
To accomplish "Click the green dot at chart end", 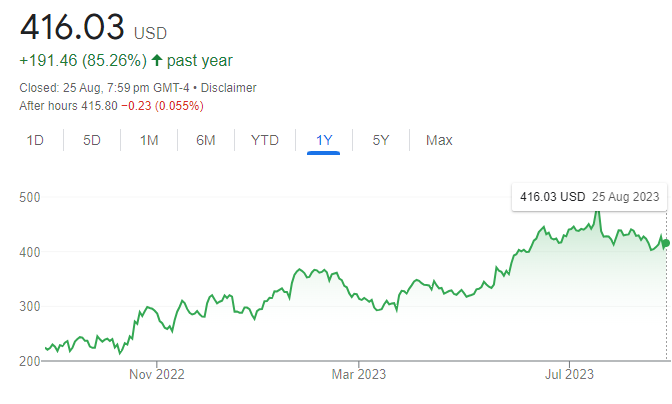I will point(666,243).
